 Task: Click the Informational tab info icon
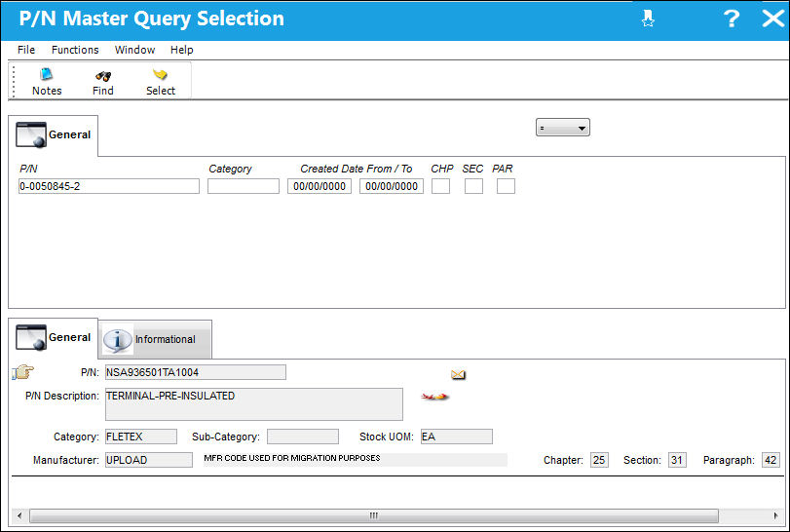(117, 340)
